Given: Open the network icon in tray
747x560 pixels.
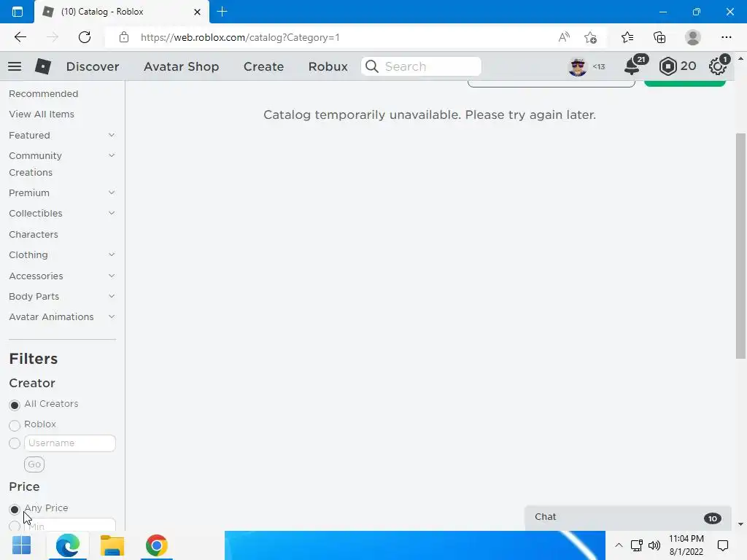Looking at the screenshot, I should (x=636, y=545).
